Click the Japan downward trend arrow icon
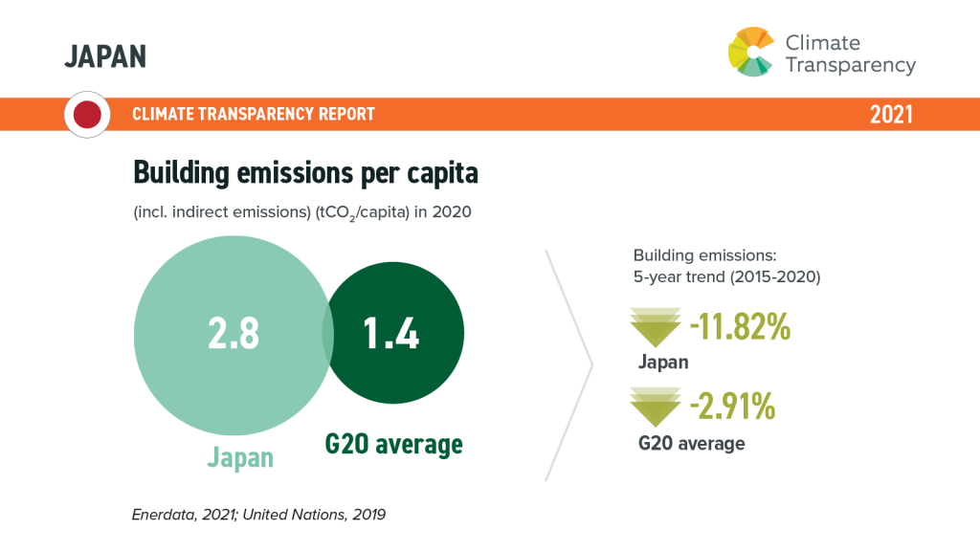This screenshot has height=551, width=980. (x=656, y=327)
